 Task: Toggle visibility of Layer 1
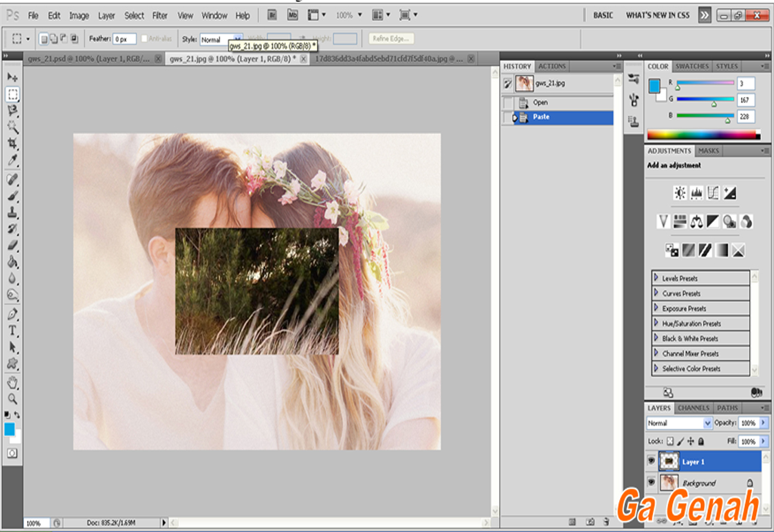pyautogui.click(x=651, y=461)
